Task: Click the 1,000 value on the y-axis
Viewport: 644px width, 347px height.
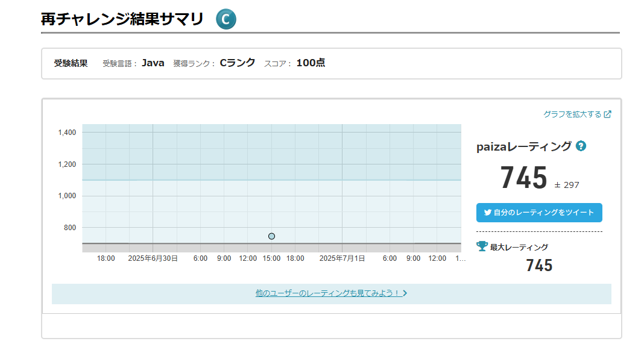Action: pyautogui.click(x=67, y=196)
